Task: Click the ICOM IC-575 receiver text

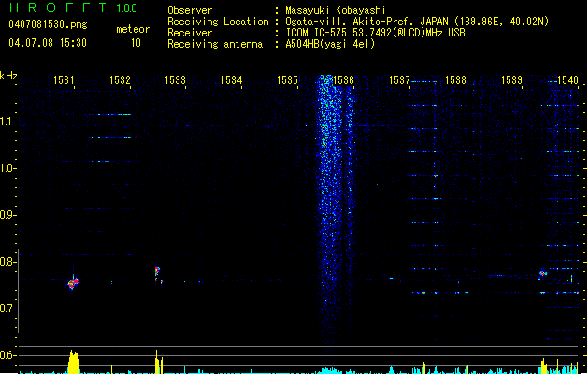Action: (x=375, y=33)
